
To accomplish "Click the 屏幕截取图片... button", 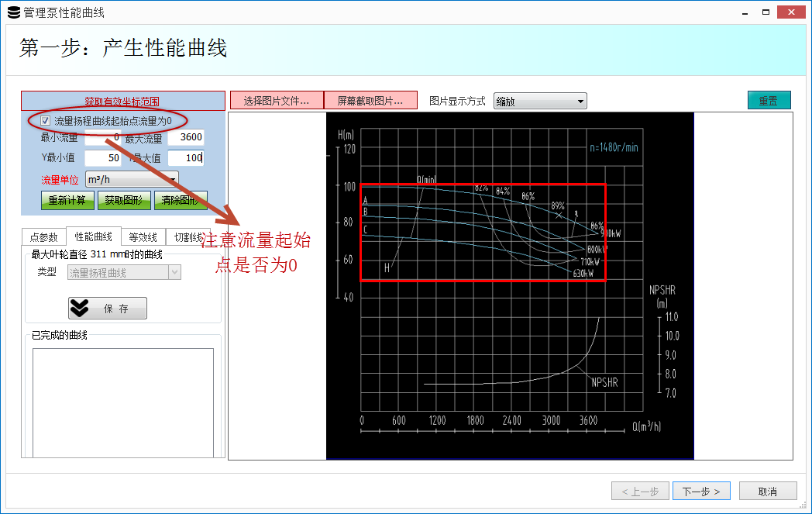I will (370, 101).
